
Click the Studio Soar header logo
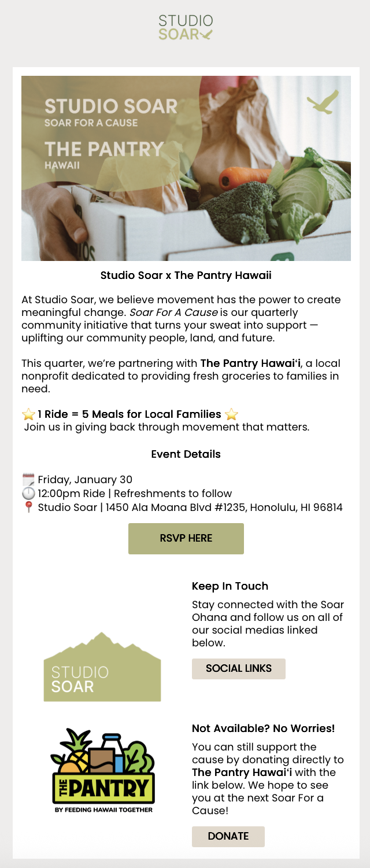[x=186, y=27]
